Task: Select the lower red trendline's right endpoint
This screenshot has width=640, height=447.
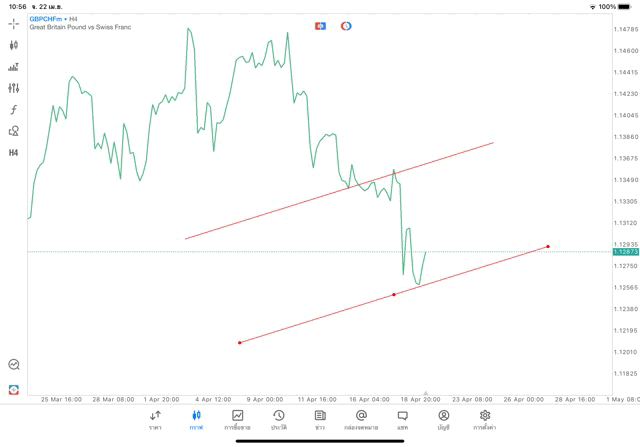Action: (548, 246)
